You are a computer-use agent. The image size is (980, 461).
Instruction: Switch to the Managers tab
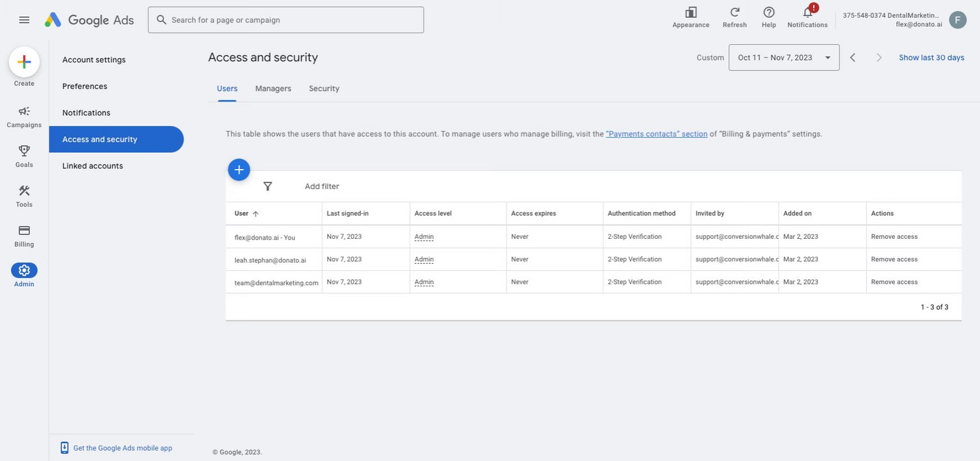tap(273, 88)
